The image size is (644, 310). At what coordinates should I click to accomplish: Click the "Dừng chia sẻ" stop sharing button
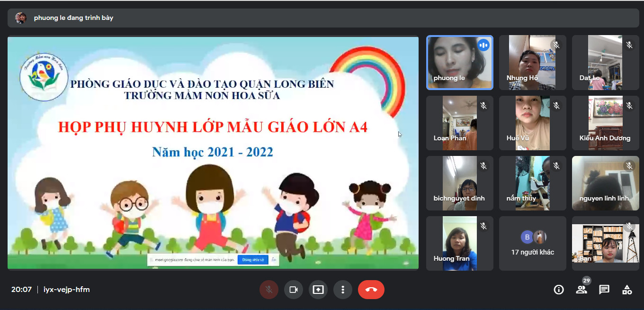pyautogui.click(x=253, y=260)
